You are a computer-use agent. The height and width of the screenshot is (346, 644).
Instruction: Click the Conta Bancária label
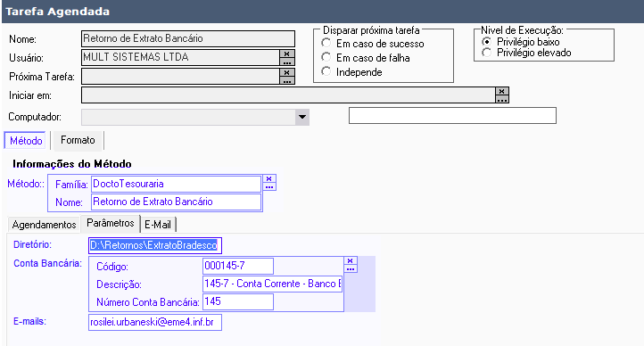pyautogui.click(x=47, y=263)
